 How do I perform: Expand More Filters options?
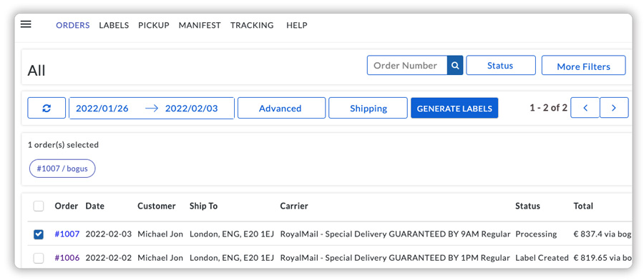pos(583,66)
